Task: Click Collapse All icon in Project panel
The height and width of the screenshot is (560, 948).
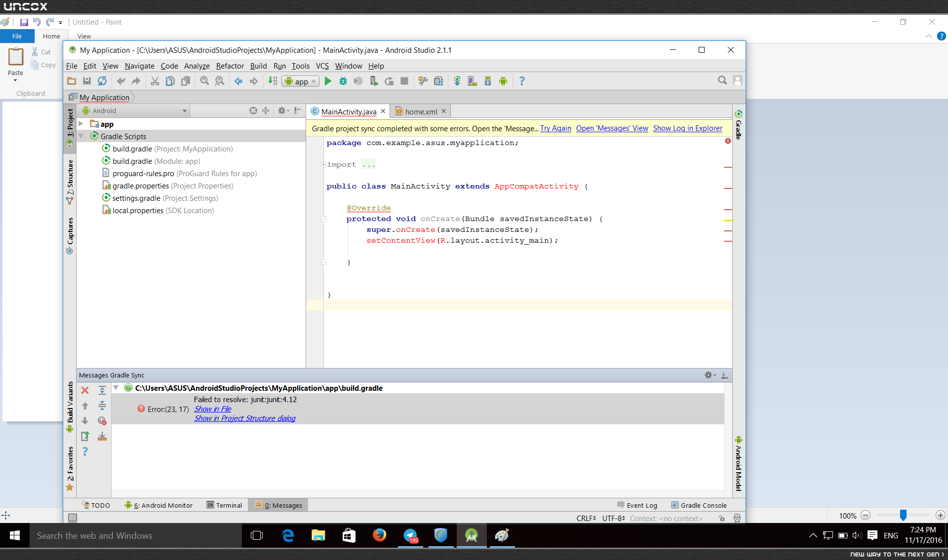Action: pyautogui.click(x=266, y=111)
